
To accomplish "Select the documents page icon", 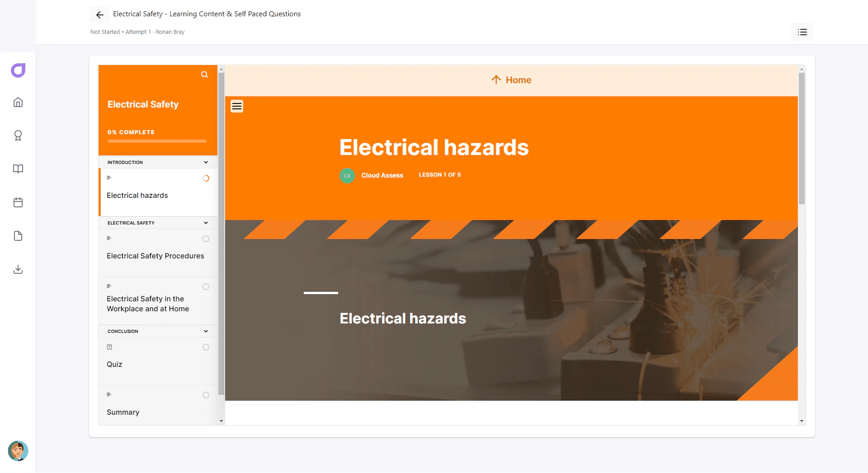I will point(18,236).
